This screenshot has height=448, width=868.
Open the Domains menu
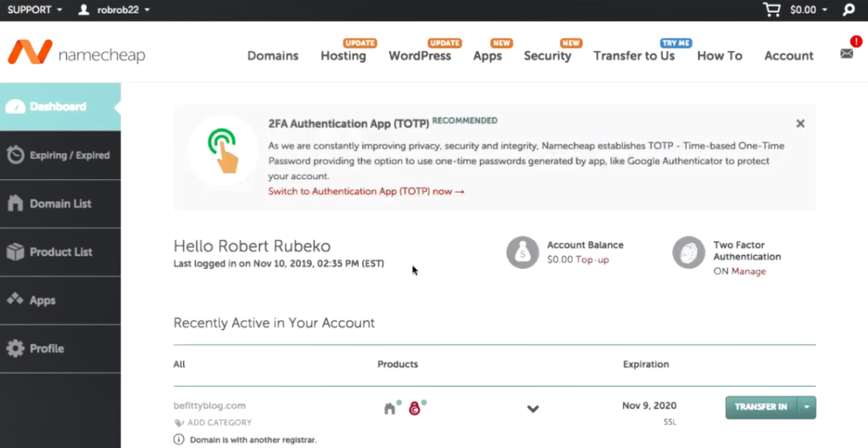(273, 56)
